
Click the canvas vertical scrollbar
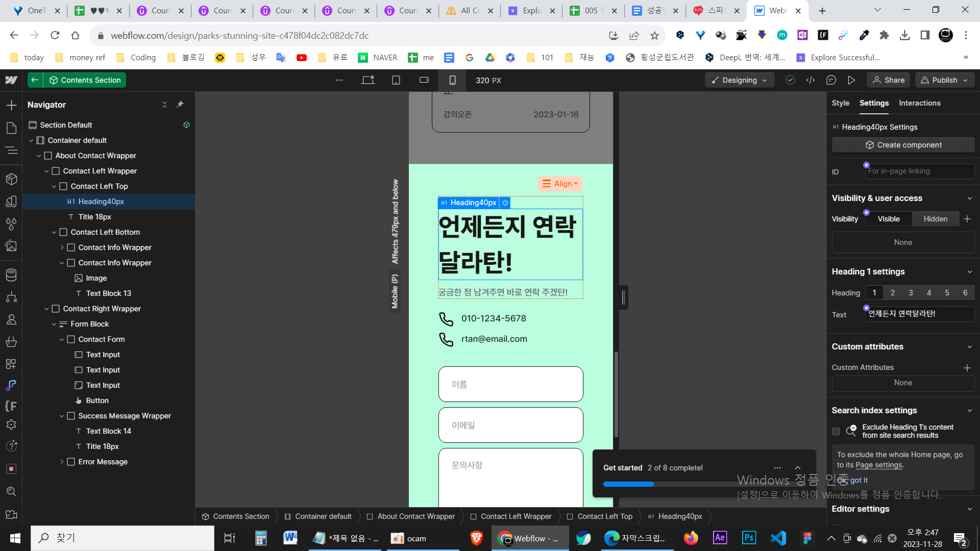616,394
